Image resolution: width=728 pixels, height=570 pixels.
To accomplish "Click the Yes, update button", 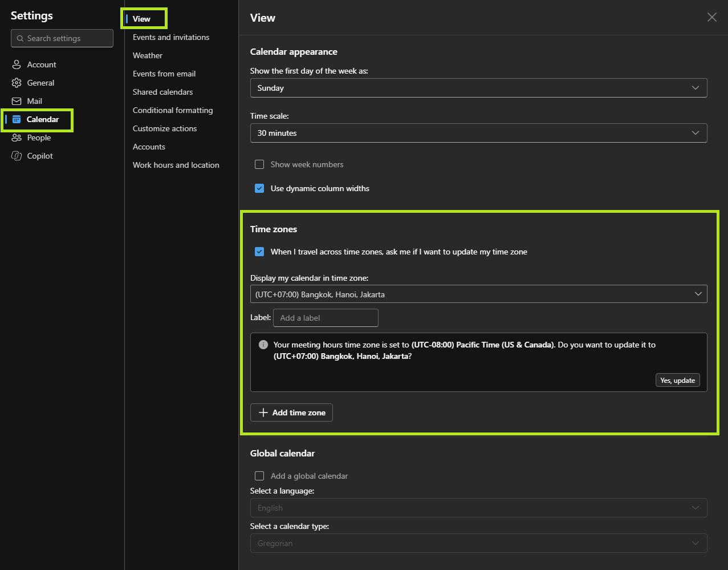I will click(678, 381).
